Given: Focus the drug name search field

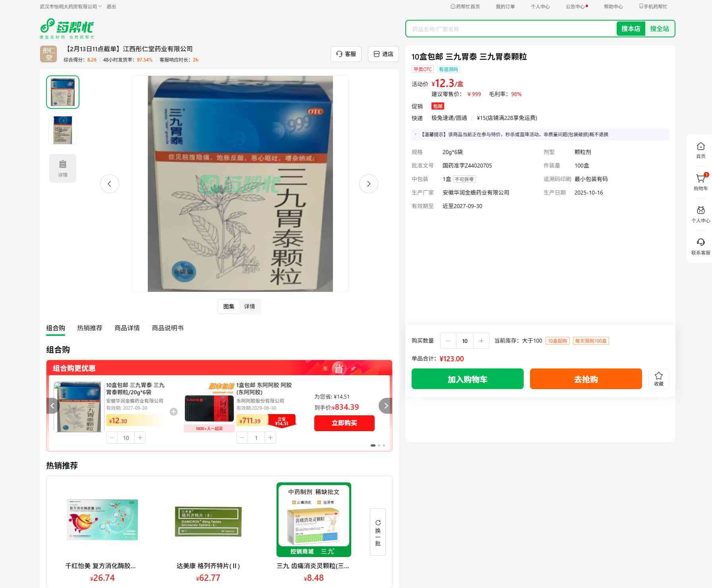Looking at the screenshot, I should click(x=511, y=29).
